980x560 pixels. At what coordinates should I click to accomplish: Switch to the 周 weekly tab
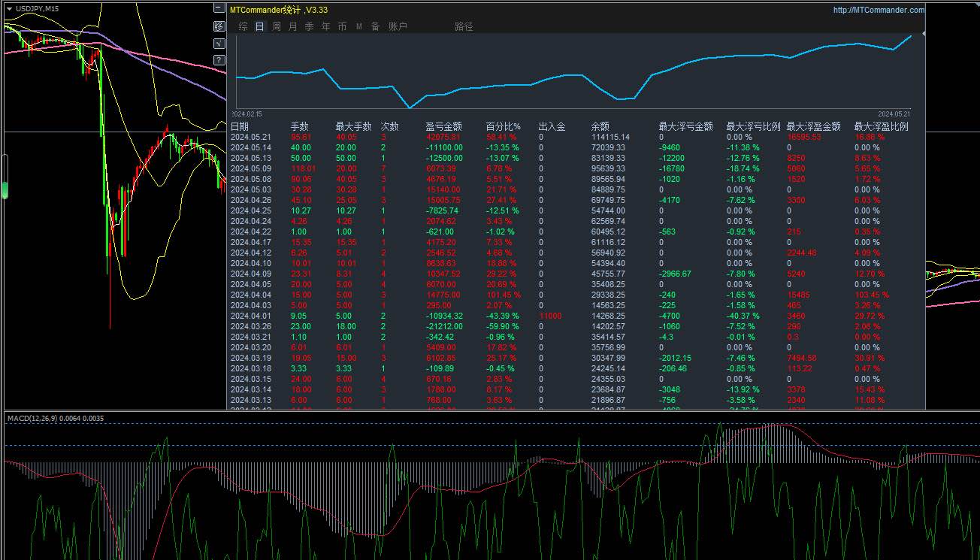coord(276,26)
